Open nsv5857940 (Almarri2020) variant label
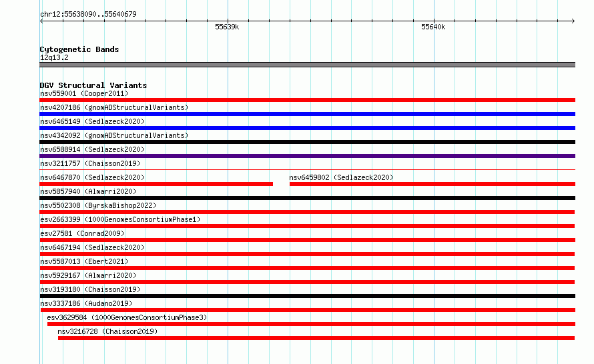Viewport: 594px width, 364px height. 88,191
